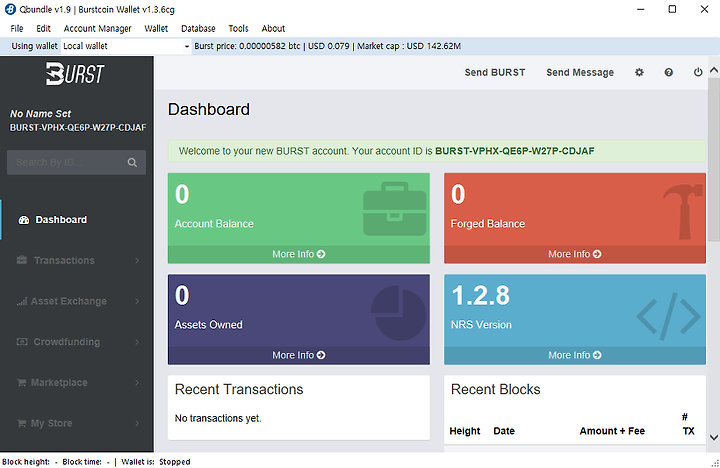
Task: Expand the Crowdfunding sidebar chevron
Action: point(137,342)
